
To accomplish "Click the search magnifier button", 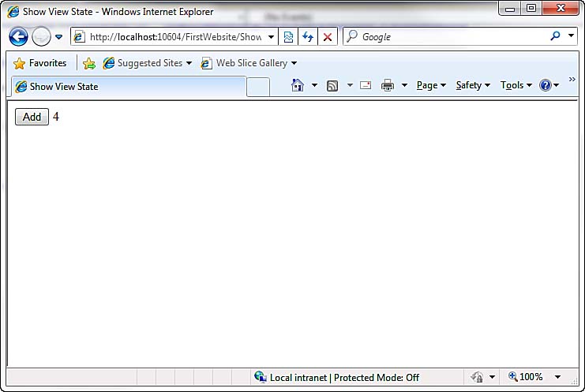I will point(555,36).
